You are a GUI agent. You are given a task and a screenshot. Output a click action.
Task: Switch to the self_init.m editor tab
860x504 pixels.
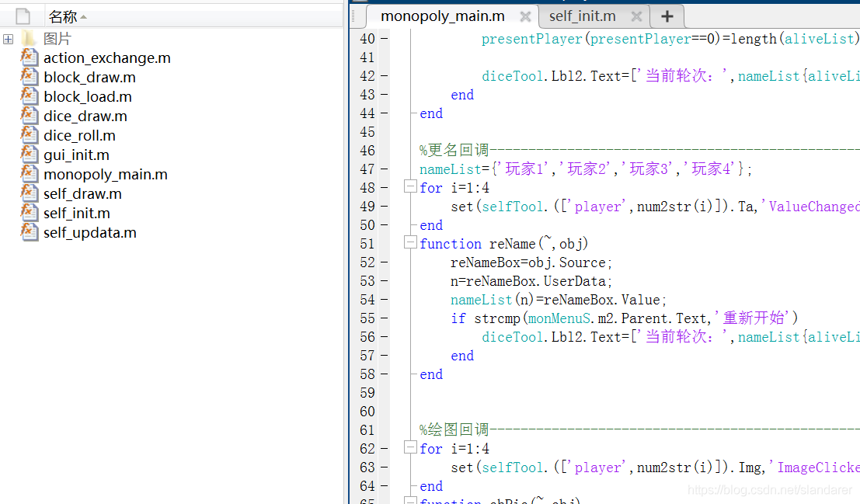pyautogui.click(x=583, y=16)
